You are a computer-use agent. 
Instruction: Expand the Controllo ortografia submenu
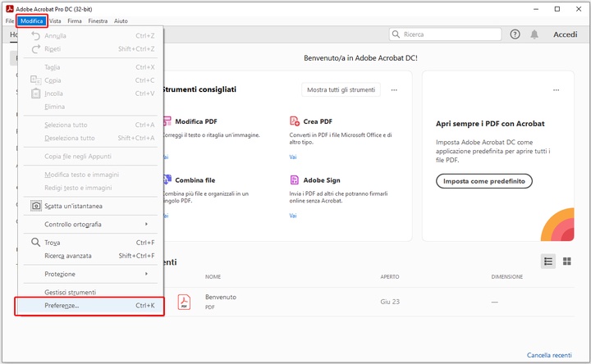click(90, 225)
